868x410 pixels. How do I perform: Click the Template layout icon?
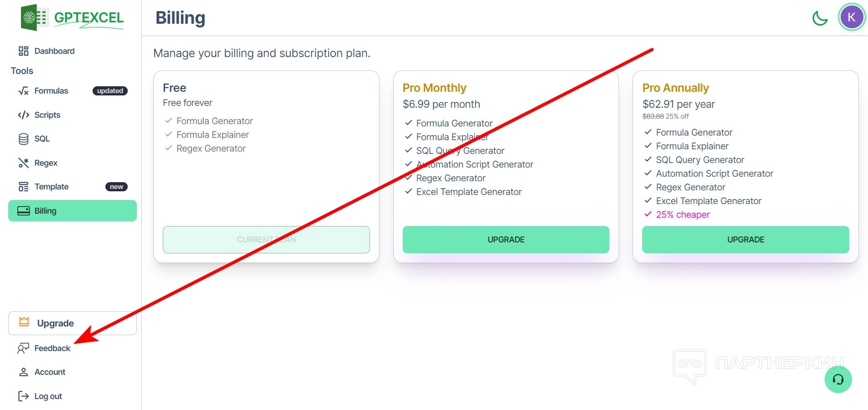pyautogui.click(x=23, y=187)
